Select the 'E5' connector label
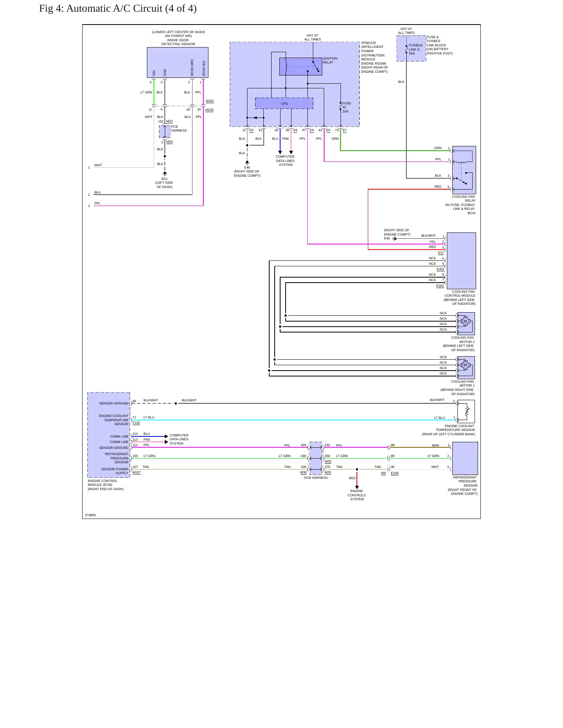563x728 pixels. click(x=251, y=130)
